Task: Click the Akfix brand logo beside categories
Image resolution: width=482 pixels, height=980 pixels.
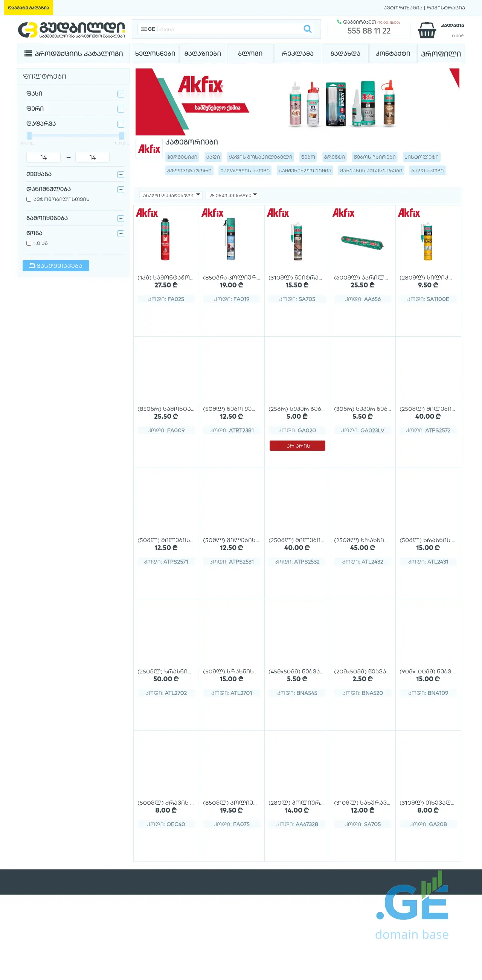Action: pyautogui.click(x=149, y=149)
